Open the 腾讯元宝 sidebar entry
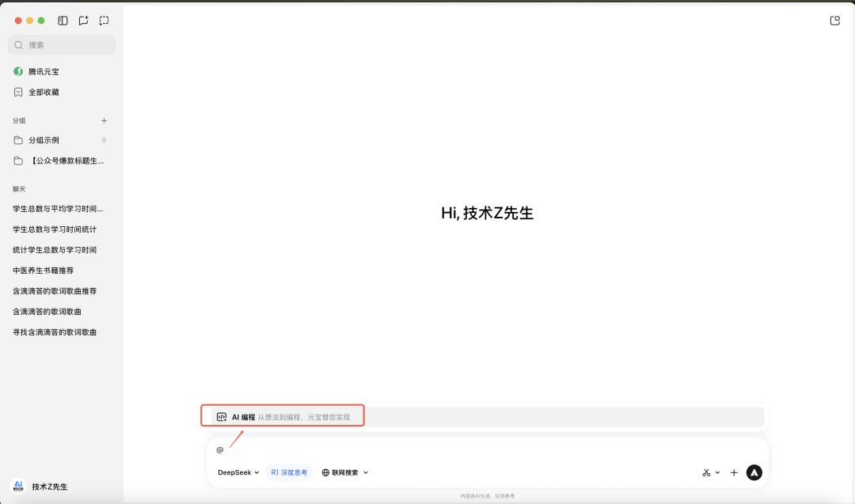The width and height of the screenshot is (855, 504). click(x=62, y=71)
